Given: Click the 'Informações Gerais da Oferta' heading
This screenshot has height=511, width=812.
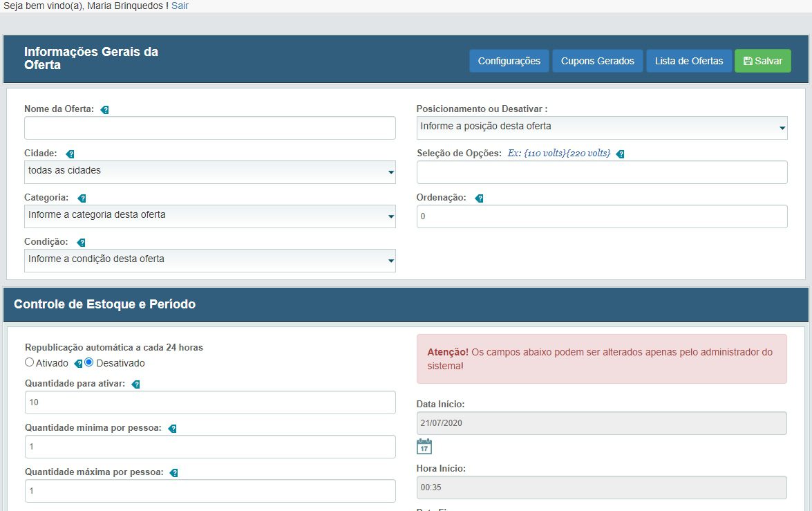Looking at the screenshot, I should 91,59.
